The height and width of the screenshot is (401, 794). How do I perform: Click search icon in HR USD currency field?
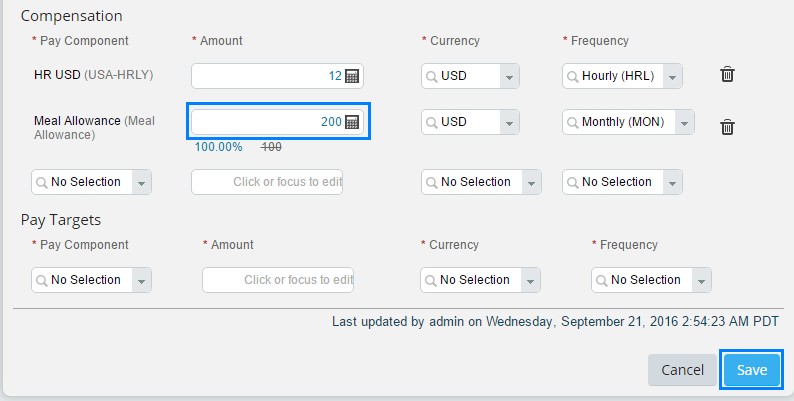click(x=431, y=76)
